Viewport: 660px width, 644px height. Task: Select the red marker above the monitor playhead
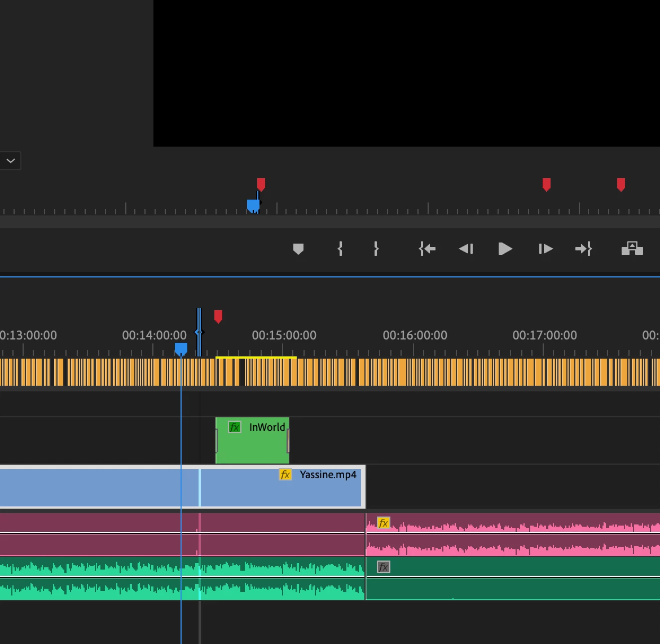point(261,184)
